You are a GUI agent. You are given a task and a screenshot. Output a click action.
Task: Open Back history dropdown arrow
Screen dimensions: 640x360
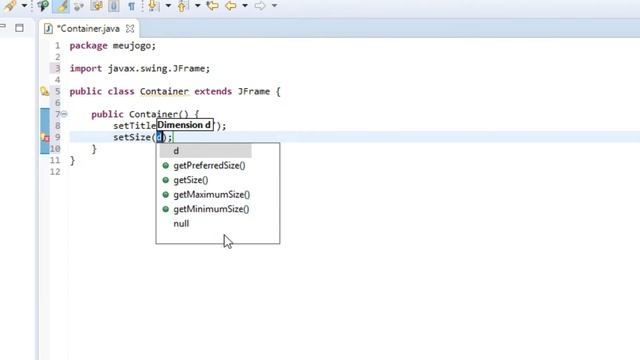[x=245, y=6]
